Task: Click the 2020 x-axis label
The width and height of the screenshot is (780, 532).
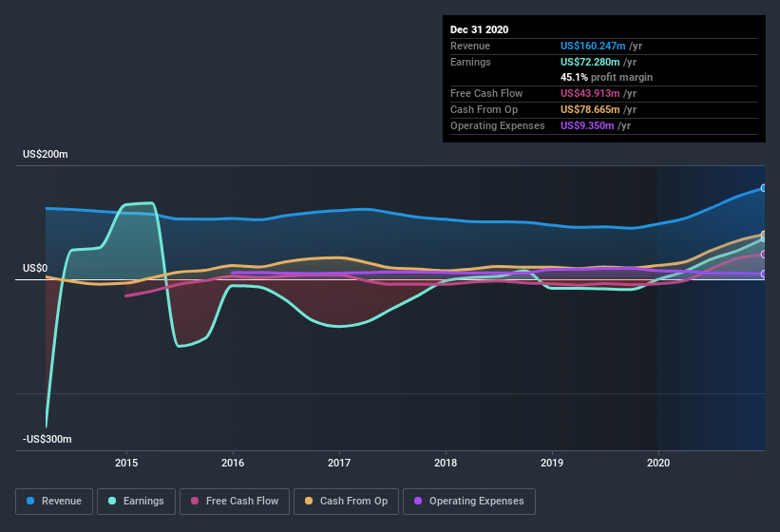Action: [x=658, y=463]
